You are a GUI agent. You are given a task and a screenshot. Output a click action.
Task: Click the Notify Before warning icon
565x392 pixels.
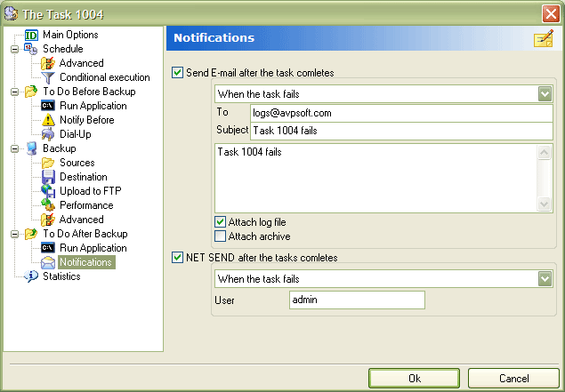(x=48, y=120)
